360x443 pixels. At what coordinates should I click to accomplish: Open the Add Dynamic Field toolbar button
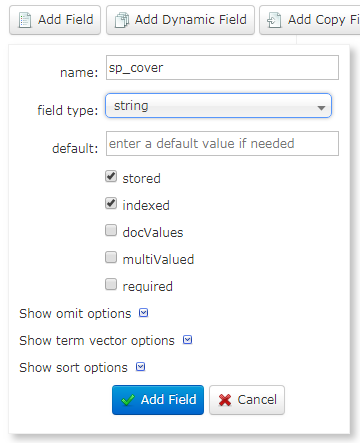pyautogui.click(x=180, y=20)
